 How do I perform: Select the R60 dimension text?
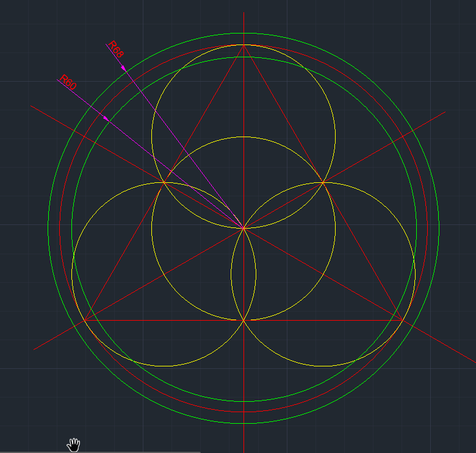click(x=68, y=82)
